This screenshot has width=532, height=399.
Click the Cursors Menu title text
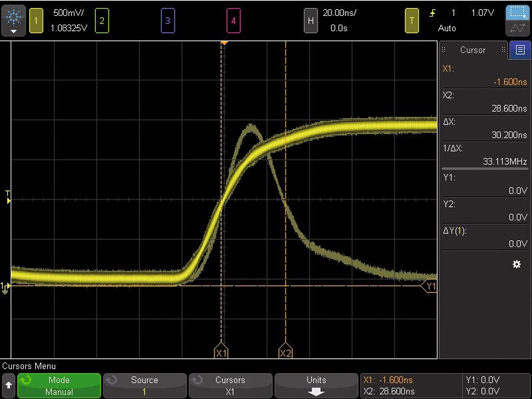click(x=29, y=366)
